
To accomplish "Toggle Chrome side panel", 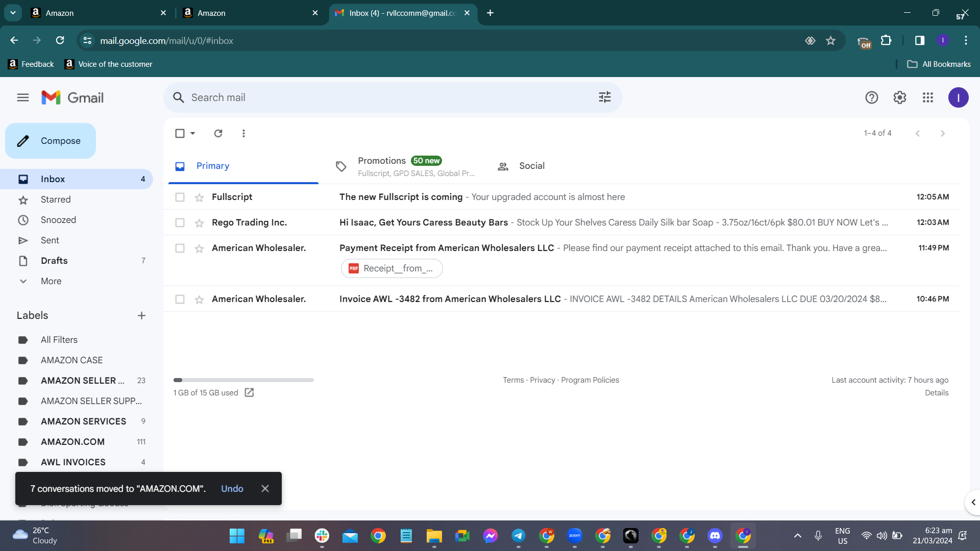I will (920, 40).
